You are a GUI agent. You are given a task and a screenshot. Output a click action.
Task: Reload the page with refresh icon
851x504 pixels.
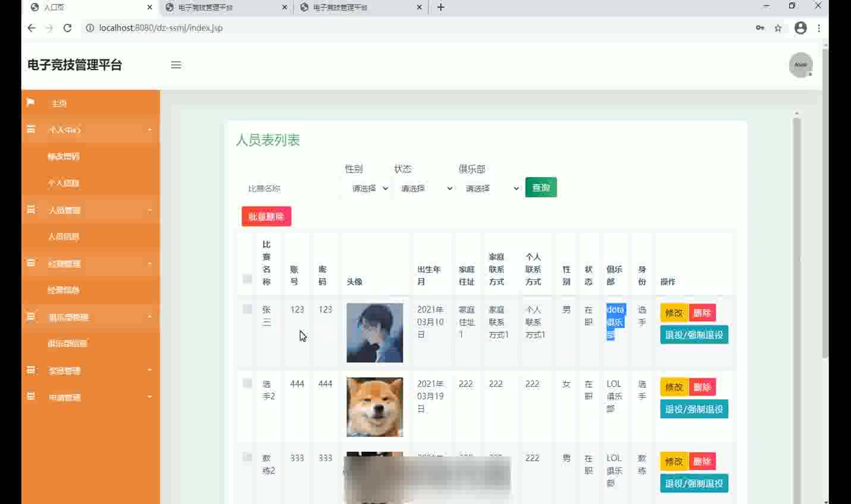(67, 28)
